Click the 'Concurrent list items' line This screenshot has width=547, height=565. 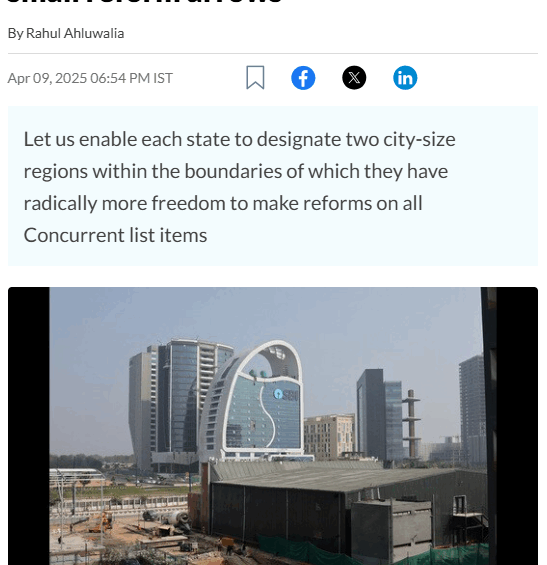[115, 235]
